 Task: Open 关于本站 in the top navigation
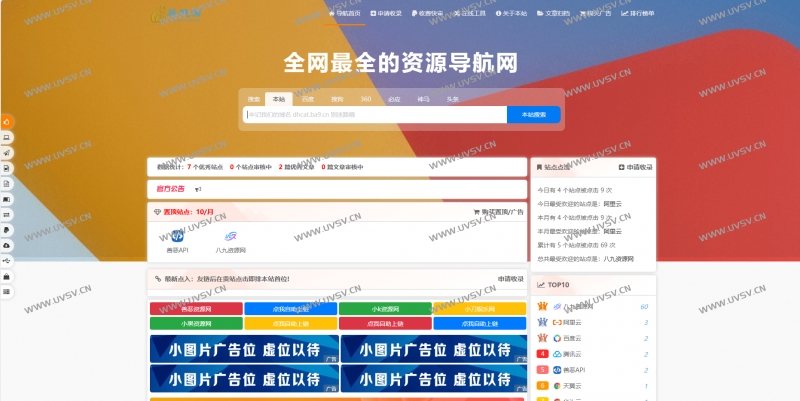pyautogui.click(x=511, y=13)
